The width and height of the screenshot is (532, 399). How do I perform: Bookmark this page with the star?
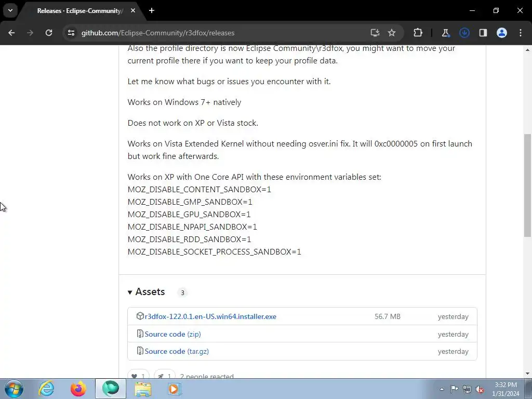tap(392, 33)
